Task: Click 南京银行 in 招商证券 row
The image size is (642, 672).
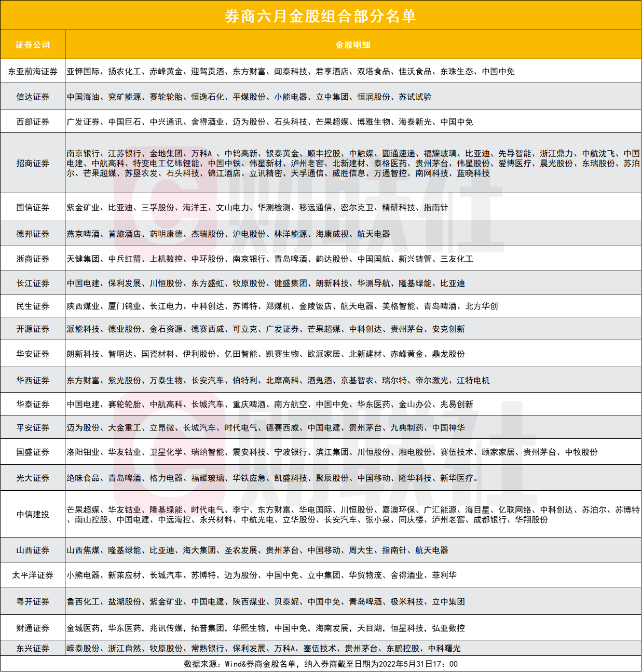Action: click(x=83, y=154)
